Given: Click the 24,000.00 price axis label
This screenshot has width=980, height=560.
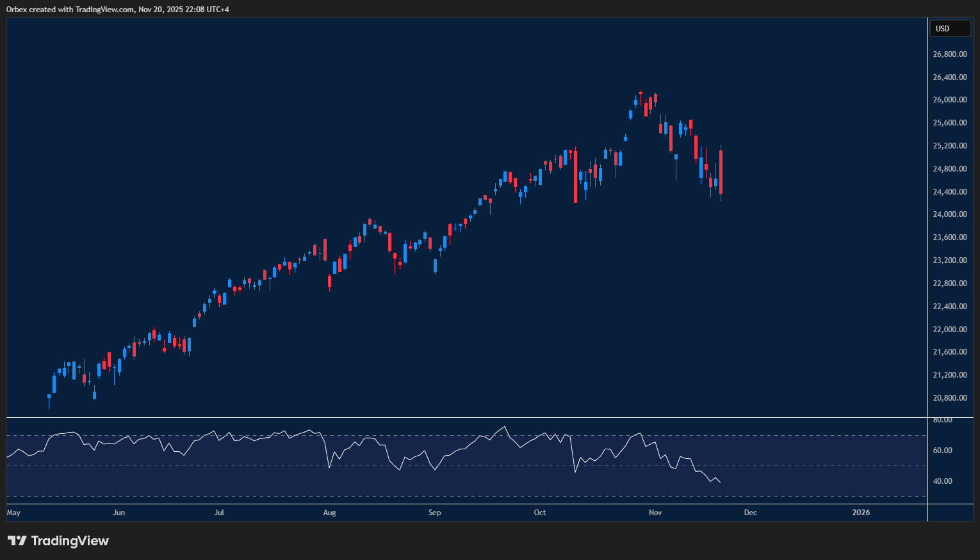Looking at the screenshot, I should [x=950, y=214].
